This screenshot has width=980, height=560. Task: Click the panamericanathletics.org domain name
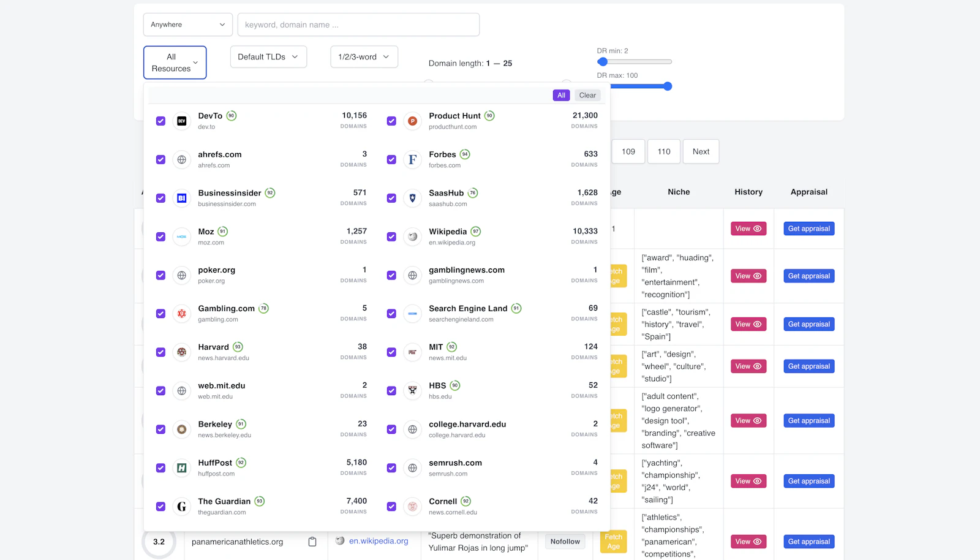coord(237,542)
